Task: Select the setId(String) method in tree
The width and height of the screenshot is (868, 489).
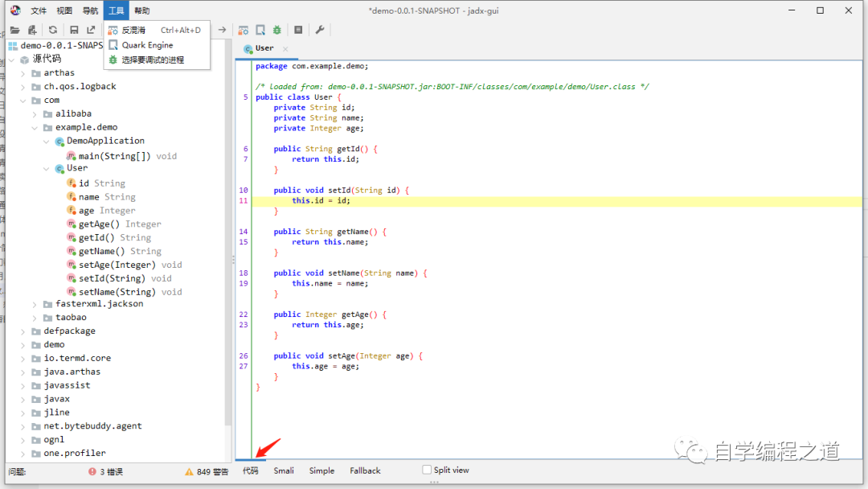Action: pos(125,278)
